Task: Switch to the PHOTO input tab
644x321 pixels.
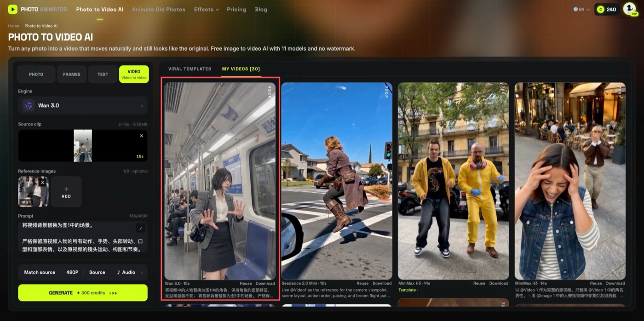Action: [x=36, y=74]
